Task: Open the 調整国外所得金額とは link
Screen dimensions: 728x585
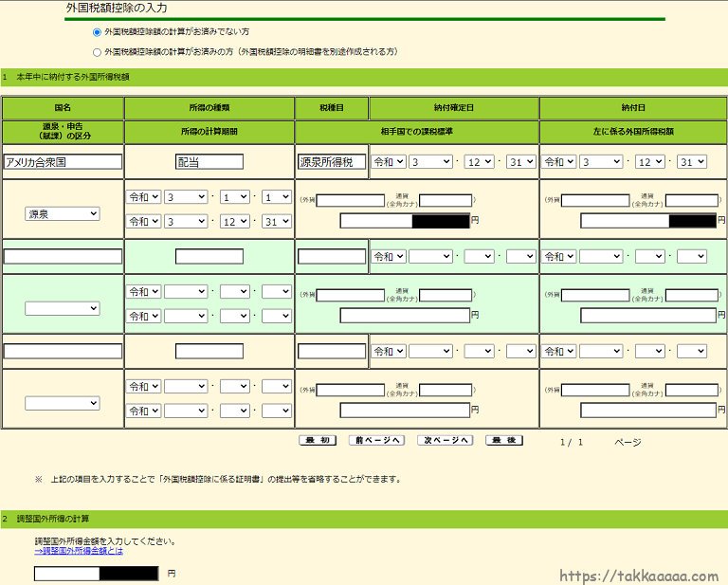Action: (x=79, y=551)
